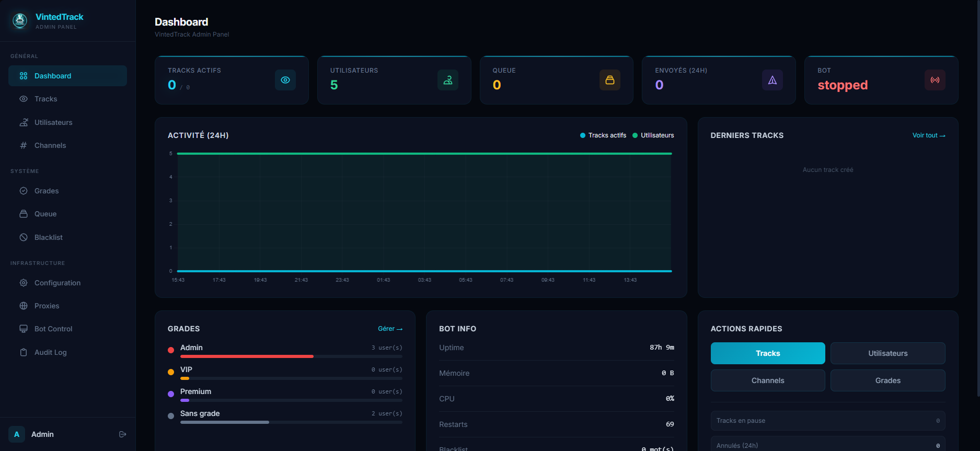The width and height of the screenshot is (980, 451).
Task: Open Tracks in the sidebar menu
Action: (x=46, y=99)
